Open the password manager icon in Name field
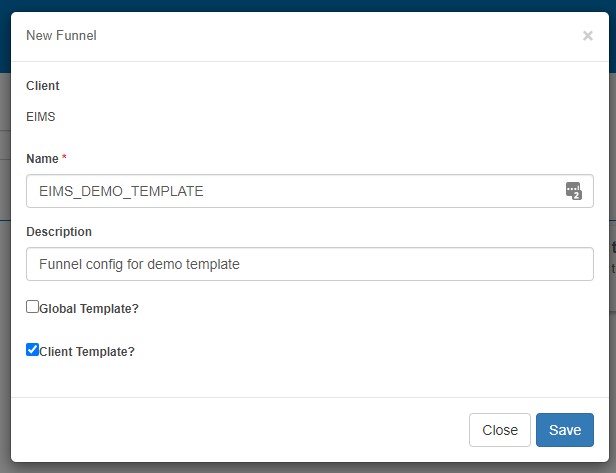616x473 pixels. coord(574,191)
